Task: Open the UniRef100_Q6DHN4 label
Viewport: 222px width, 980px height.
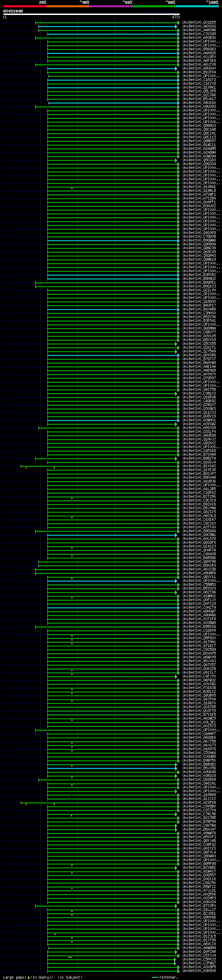Action: [x=199, y=328]
